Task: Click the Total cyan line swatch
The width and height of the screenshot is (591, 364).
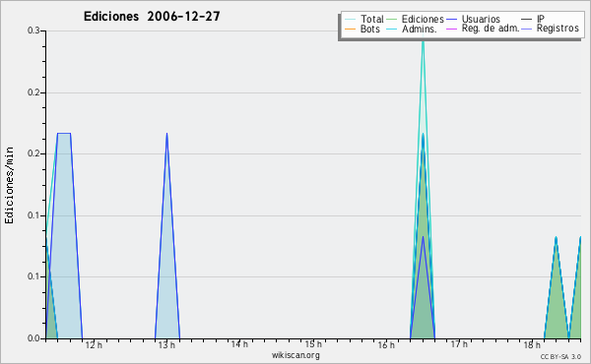Action: [350, 20]
